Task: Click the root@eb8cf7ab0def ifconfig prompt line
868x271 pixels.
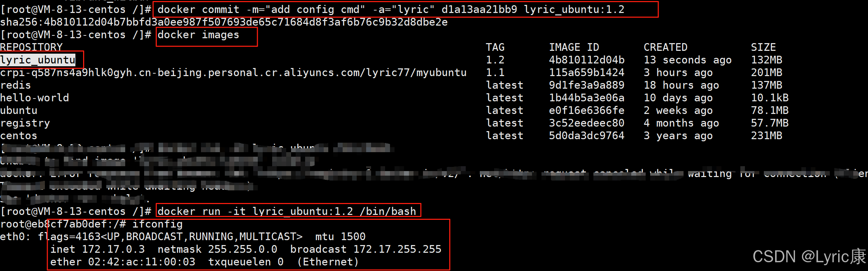Action: [91, 224]
